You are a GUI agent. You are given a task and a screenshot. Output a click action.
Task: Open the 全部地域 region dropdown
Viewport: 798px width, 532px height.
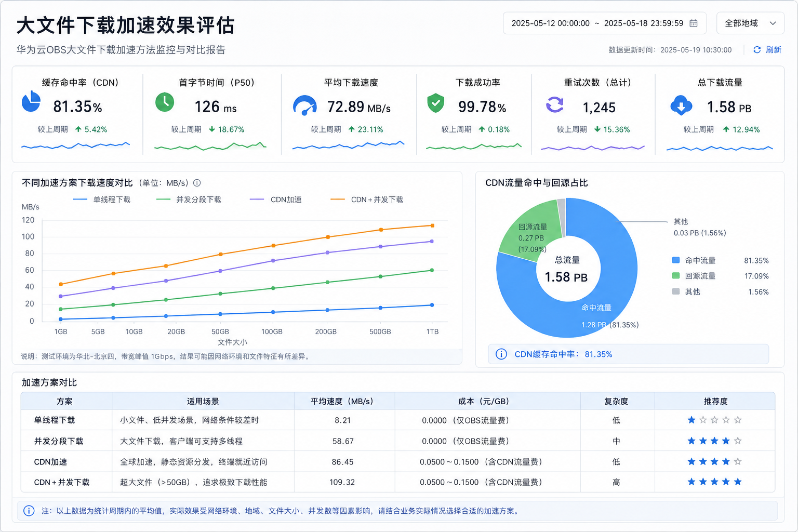pos(750,23)
